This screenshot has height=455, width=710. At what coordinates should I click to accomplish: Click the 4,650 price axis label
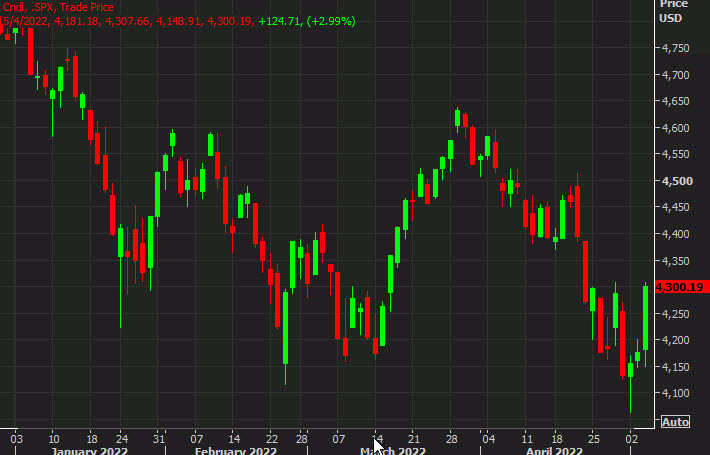(x=675, y=101)
